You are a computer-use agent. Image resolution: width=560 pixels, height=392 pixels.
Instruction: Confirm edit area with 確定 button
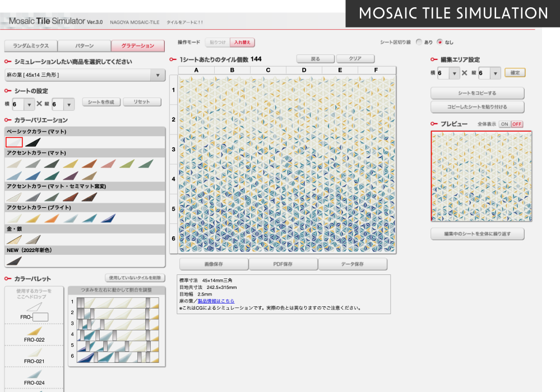[515, 73]
